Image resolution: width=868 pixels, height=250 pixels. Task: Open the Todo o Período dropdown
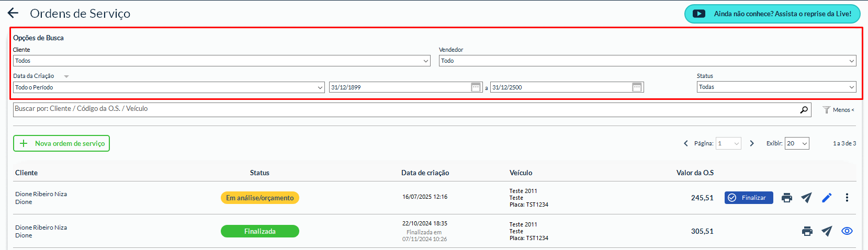(x=168, y=87)
